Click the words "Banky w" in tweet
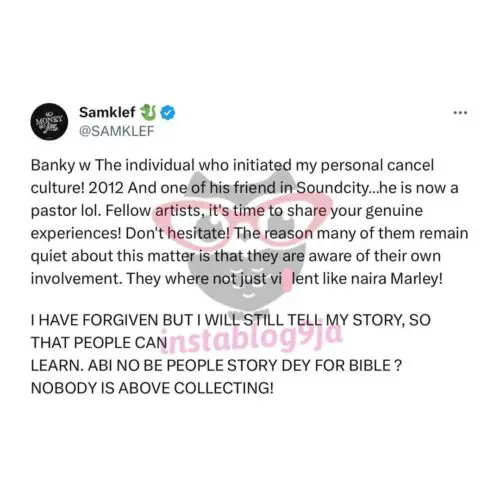 61,166
